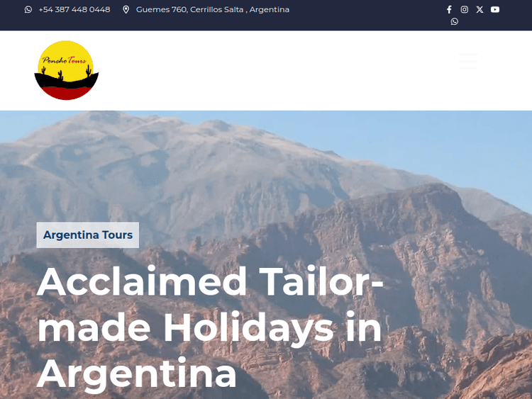Open the hamburger navigation menu

click(x=468, y=62)
